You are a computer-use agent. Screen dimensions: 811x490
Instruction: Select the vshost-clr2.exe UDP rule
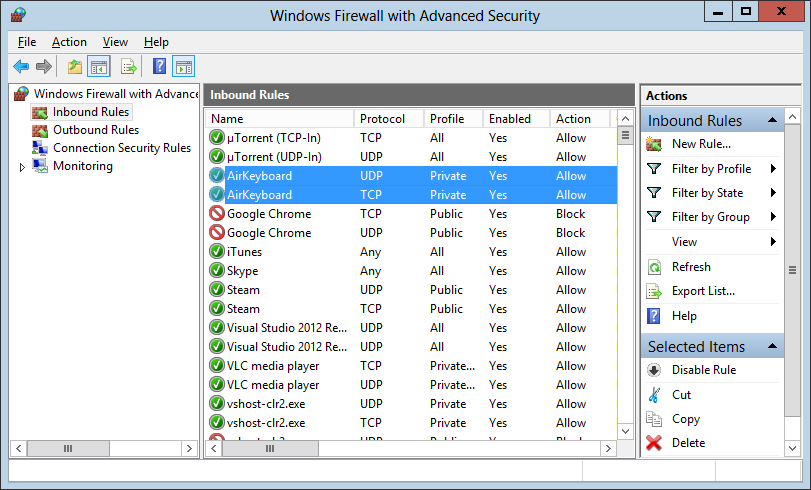point(266,404)
